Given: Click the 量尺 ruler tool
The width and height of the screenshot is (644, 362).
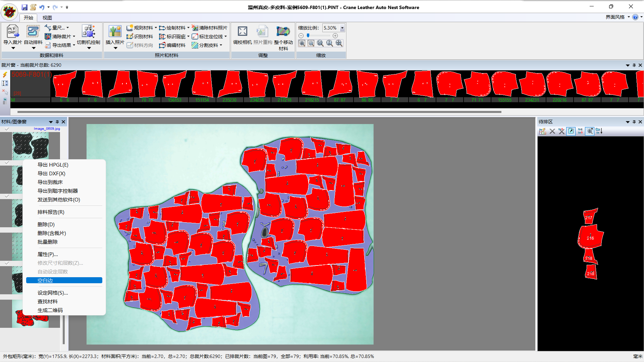Looking at the screenshot, I should click(56, 28).
